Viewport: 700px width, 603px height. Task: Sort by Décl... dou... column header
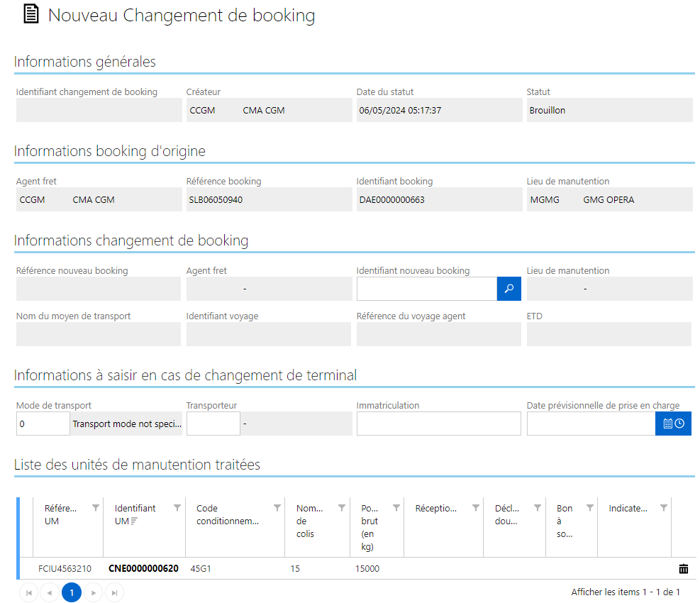(x=506, y=514)
